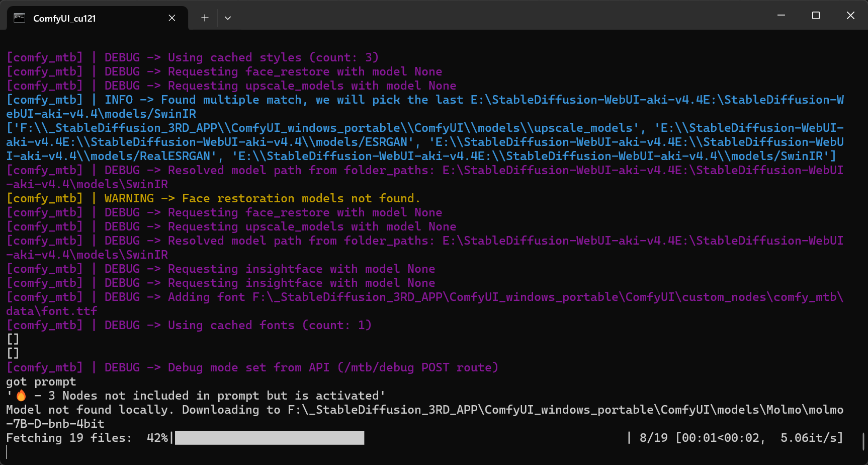
Task: Click the '[00:01<00:02,' elapsed time text
Action: point(721,438)
